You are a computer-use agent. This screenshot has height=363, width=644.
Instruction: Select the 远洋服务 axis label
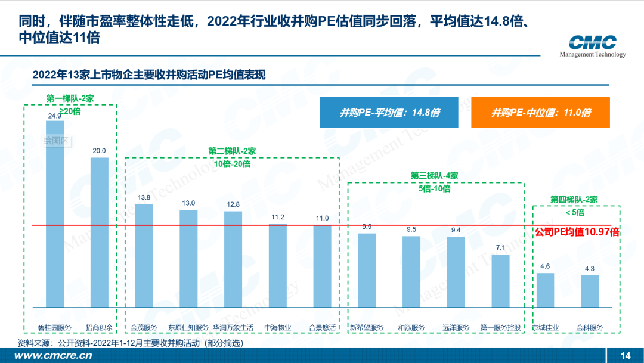pyautogui.click(x=456, y=328)
